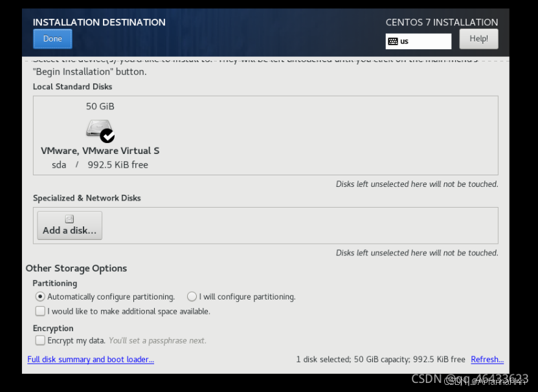Click the Other Storage Options heading
This screenshot has width=538, height=392.
pyautogui.click(x=76, y=268)
